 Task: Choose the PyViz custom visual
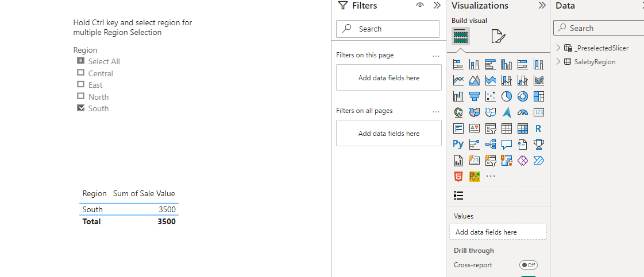tap(475, 176)
